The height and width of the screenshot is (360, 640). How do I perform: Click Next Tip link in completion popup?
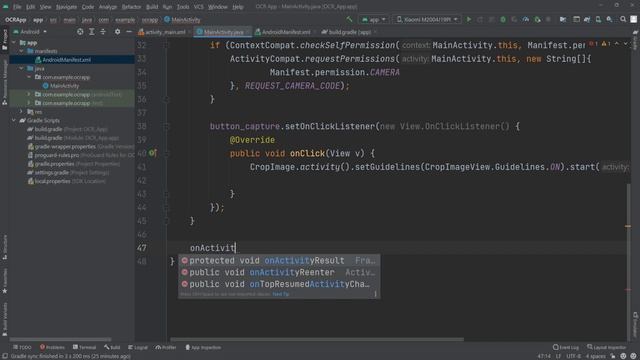tap(281, 294)
